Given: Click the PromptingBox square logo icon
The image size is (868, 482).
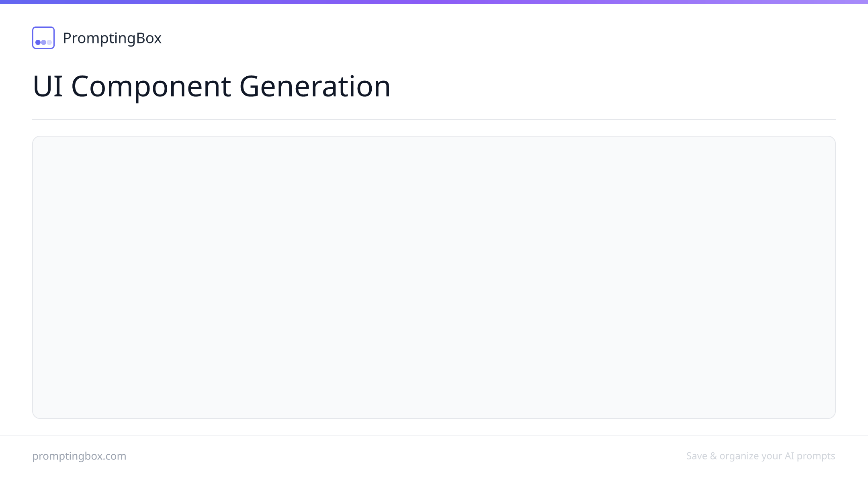Looking at the screenshot, I should tap(43, 38).
